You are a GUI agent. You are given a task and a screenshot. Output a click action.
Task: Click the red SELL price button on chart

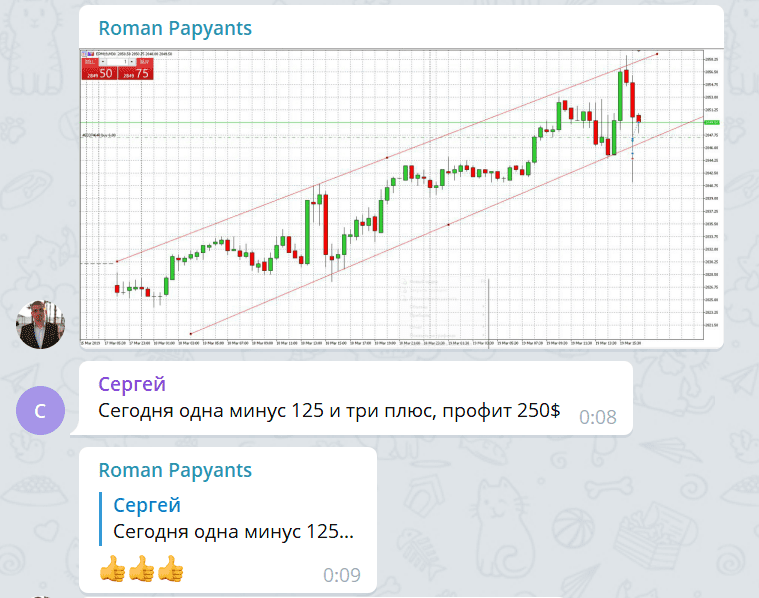tap(98, 72)
